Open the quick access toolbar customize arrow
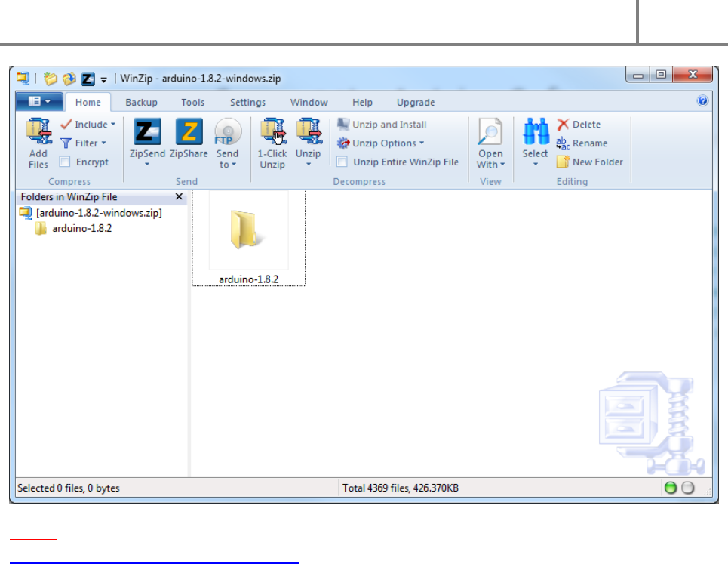The width and height of the screenshot is (728, 564). tap(103, 80)
